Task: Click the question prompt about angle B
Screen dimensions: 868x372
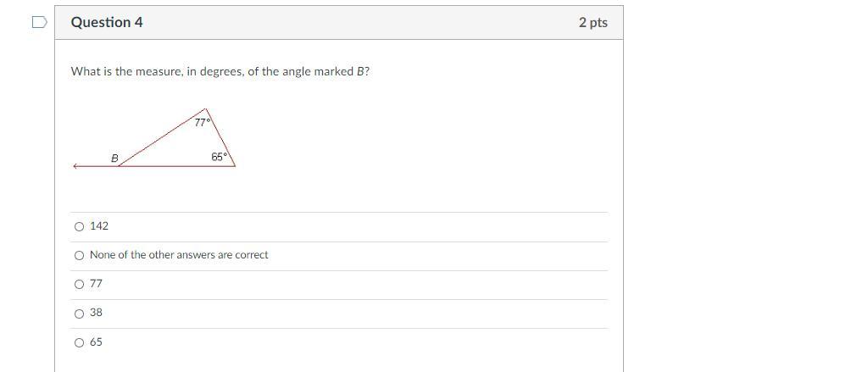Action: point(220,71)
